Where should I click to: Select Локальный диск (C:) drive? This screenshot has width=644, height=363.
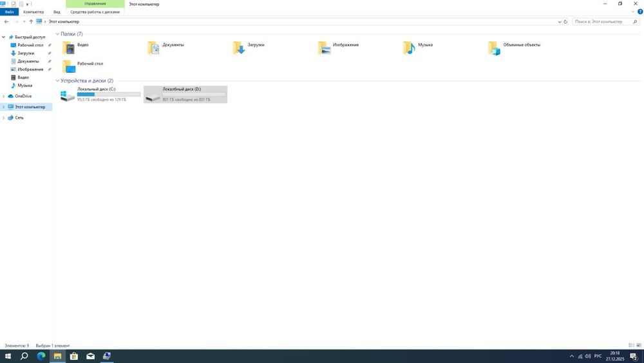click(x=100, y=94)
